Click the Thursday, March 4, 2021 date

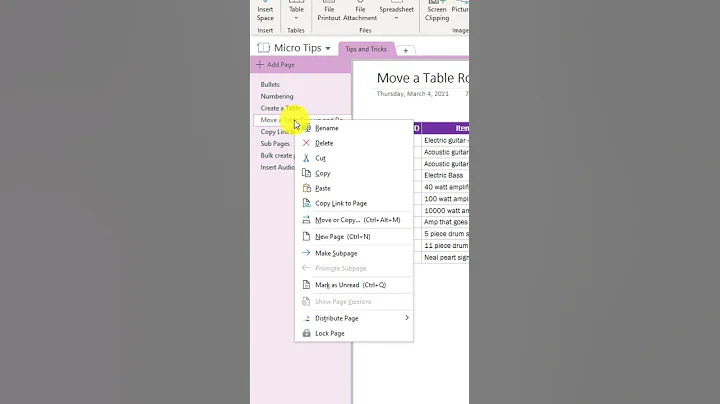(x=412, y=94)
